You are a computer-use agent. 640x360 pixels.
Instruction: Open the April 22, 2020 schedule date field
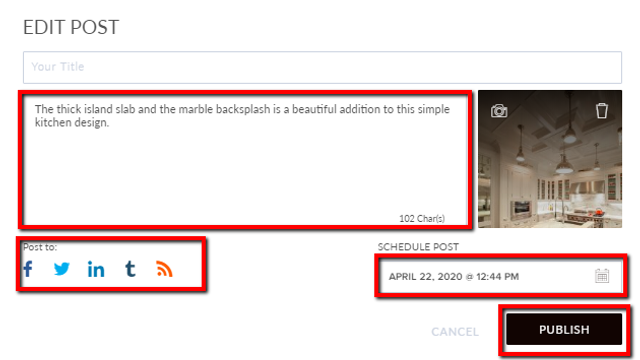[500, 276]
